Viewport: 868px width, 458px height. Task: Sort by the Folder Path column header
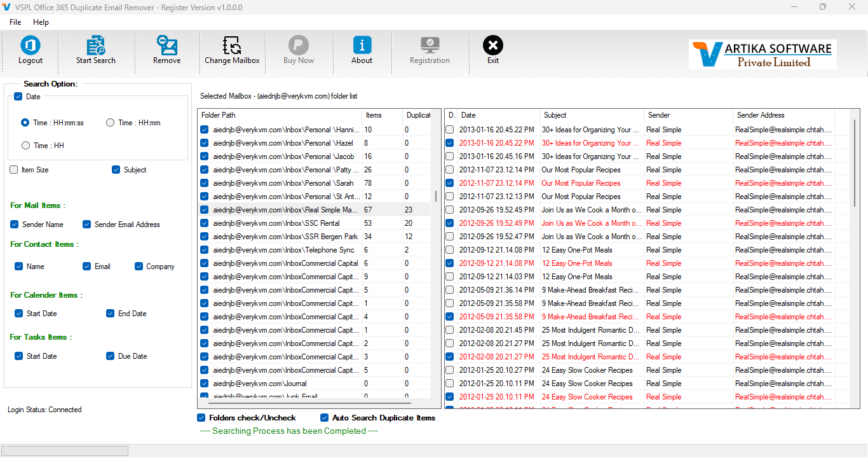point(280,115)
